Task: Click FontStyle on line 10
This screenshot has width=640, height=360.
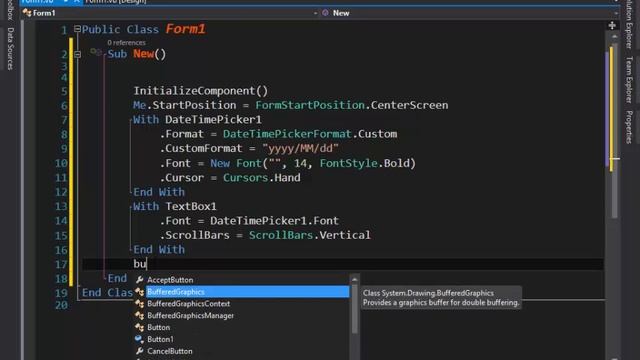Action: point(349,163)
